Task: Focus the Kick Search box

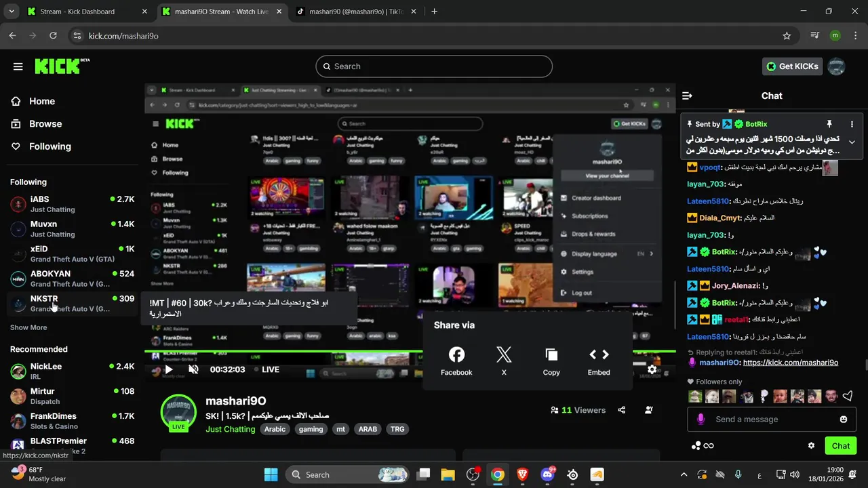Action: click(434, 66)
